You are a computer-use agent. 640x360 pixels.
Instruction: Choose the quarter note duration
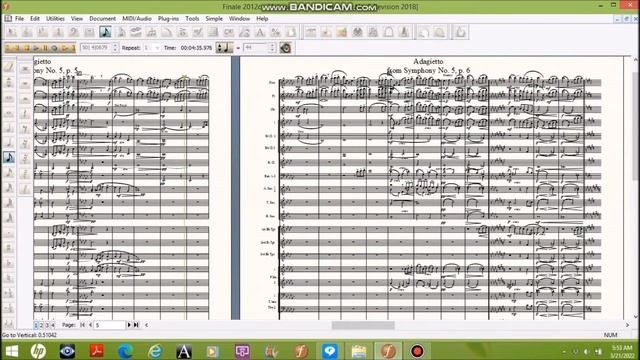9,142
